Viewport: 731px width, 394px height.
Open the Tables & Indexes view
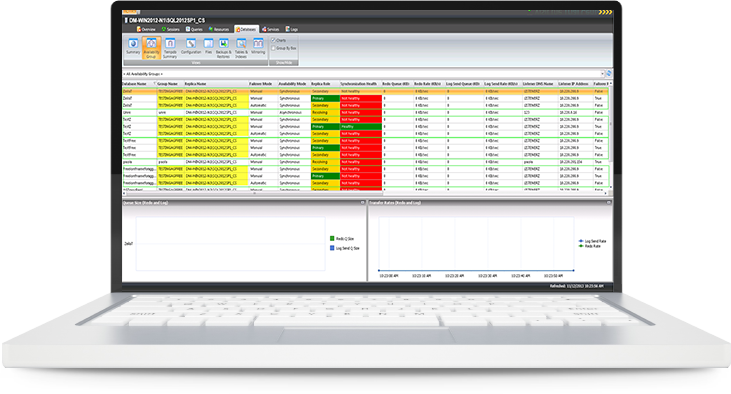click(241, 48)
